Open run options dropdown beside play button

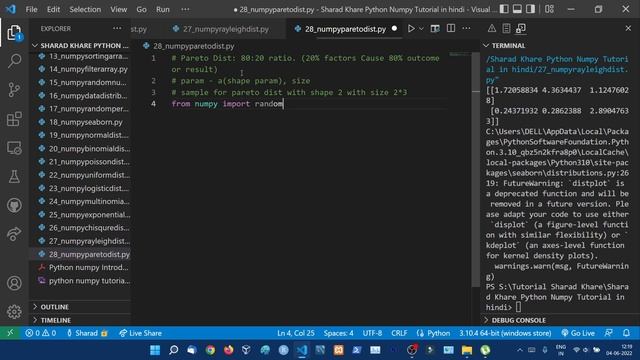tap(422, 29)
